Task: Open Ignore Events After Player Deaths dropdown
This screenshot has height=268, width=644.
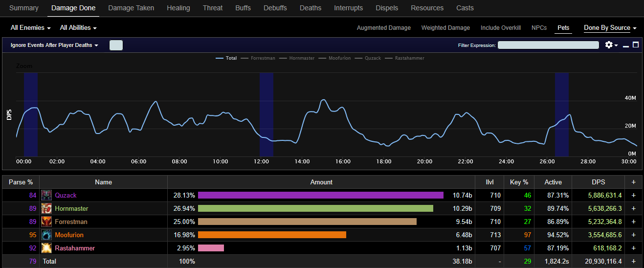Action: [x=54, y=45]
